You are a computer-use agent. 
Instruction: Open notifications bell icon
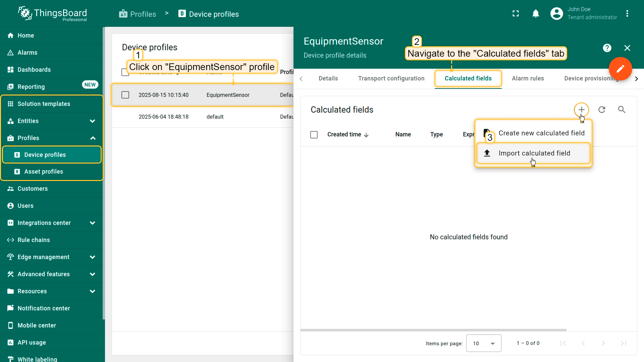click(x=536, y=14)
